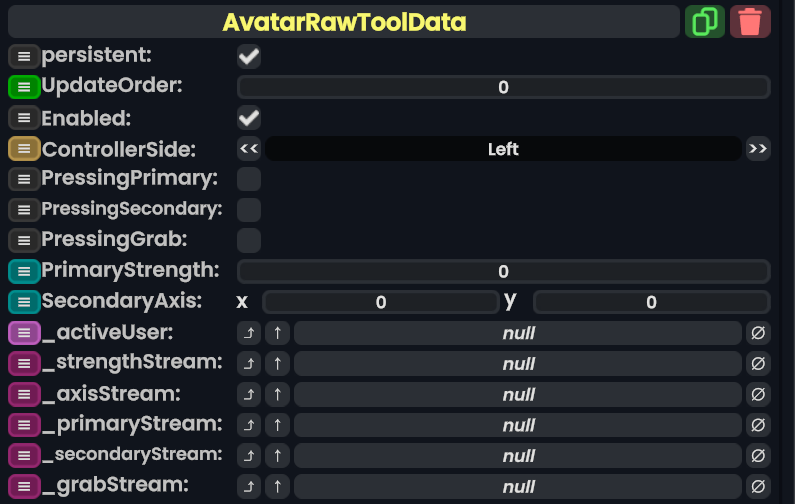The height and width of the screenshot is (504, 795).
Task: Click the _strengthStream null reference field
Action: click(518, 364)
